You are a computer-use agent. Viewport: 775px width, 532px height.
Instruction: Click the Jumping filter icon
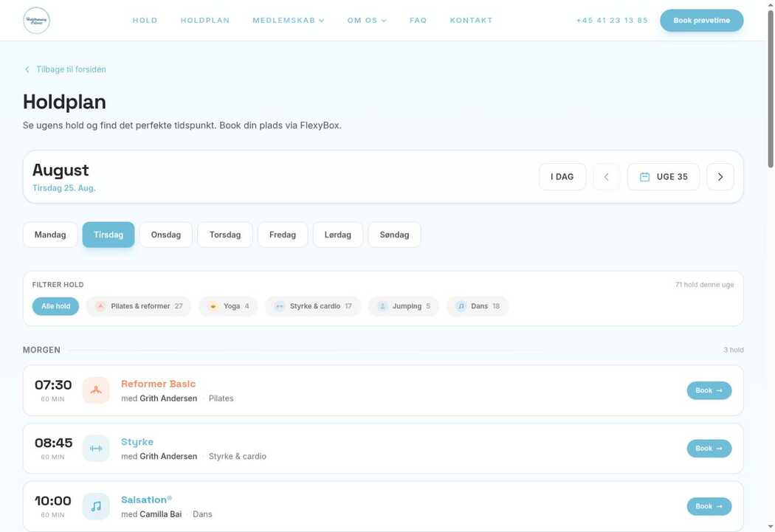(382, 306)
